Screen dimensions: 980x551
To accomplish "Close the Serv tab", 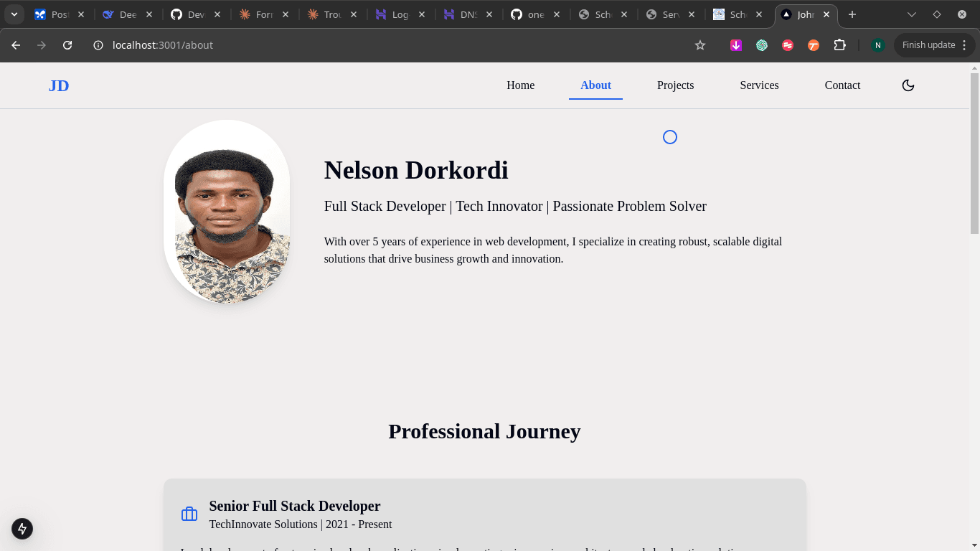I will tap(691, 14).
